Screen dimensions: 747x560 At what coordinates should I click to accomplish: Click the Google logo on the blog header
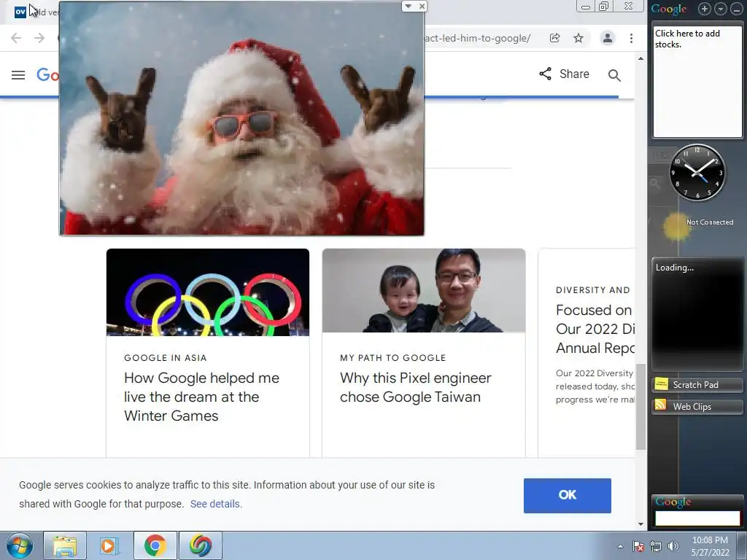[x=48, y=74]
